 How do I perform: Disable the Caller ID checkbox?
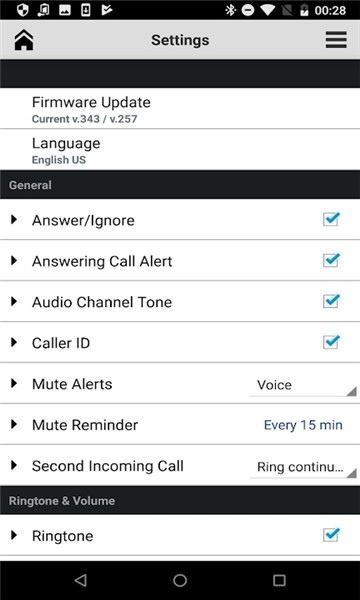[x=331, y=342]
